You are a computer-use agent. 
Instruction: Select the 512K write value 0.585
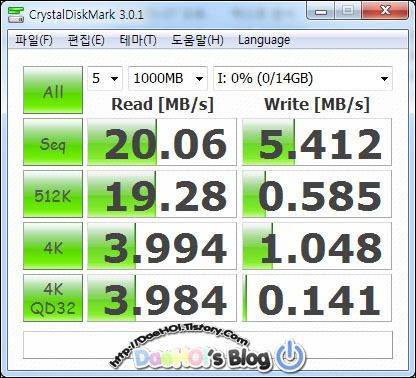click(317, 194)
